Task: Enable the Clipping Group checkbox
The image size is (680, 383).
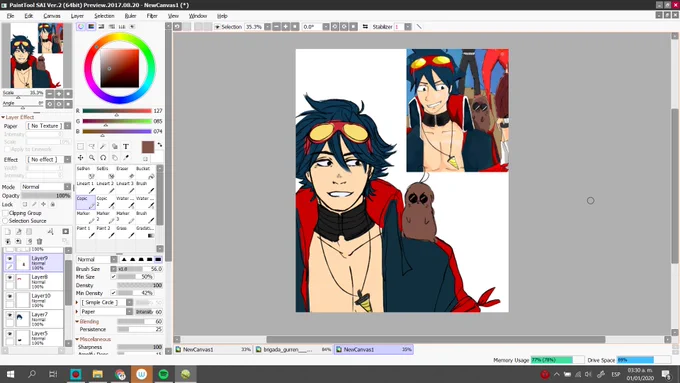Action: pyautogui.click(x=6, y=213)
